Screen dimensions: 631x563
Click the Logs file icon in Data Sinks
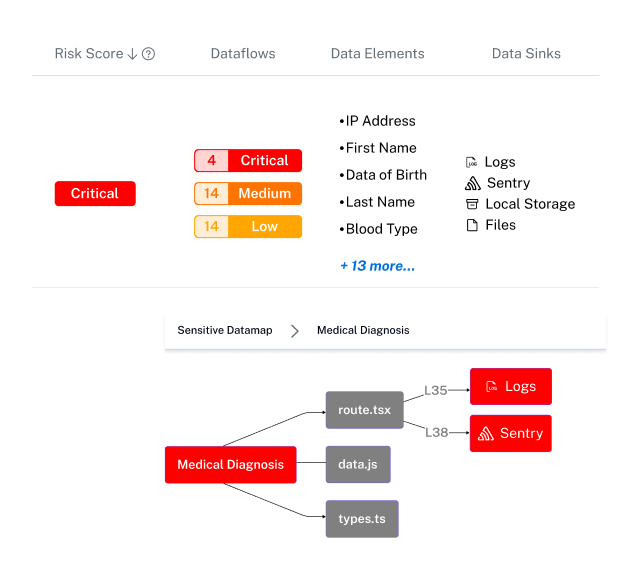click(x=472, y=162)
